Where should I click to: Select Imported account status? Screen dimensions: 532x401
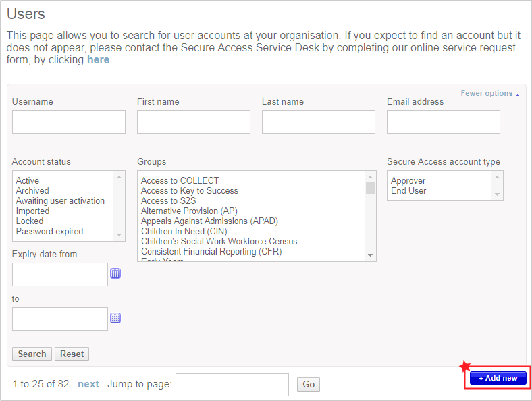32,211
